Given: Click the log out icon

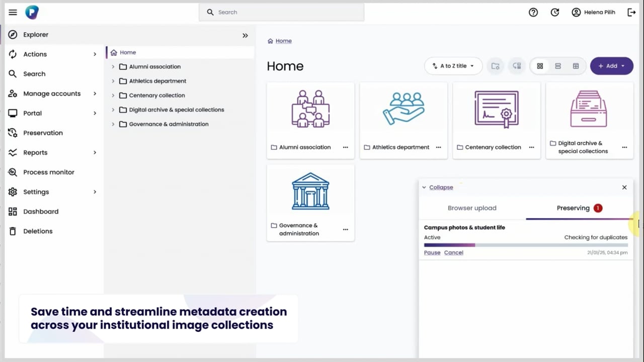Looking at the screenshot, I should pyautogui.click(x=631, y=12).
